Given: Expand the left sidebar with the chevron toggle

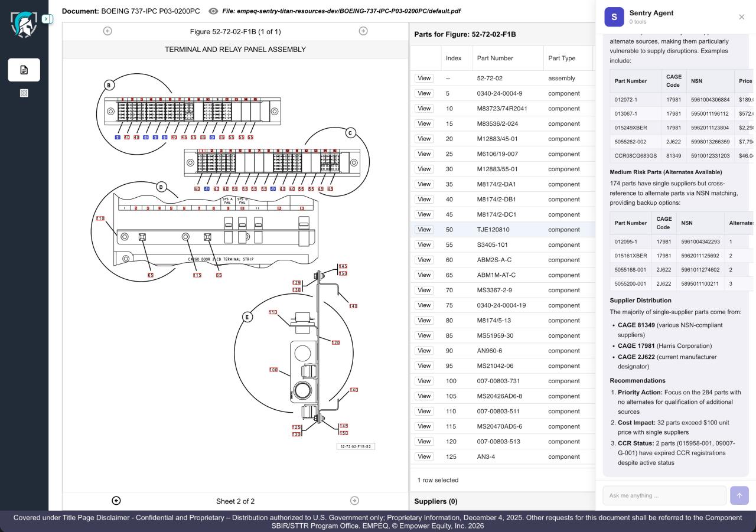Looking at the screenshot, I should pyautogui.click(x=48, y=19).
